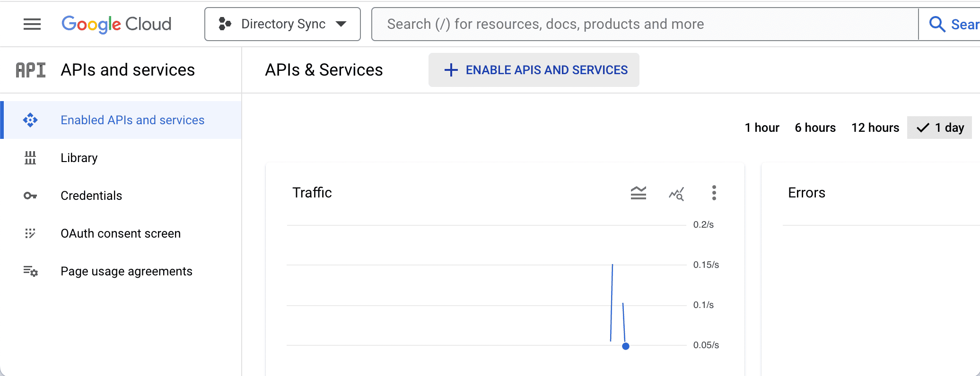Open the Directory Sync project dropdown

click(x=282, y=24)
